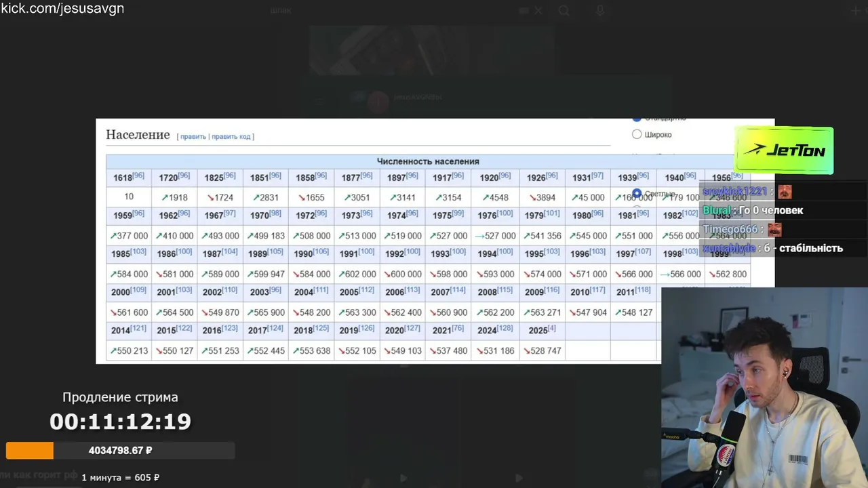Screen dimensions: 868x488
Task: Open reference [121] next to year 2014
Action: click(x=138, y=328)
